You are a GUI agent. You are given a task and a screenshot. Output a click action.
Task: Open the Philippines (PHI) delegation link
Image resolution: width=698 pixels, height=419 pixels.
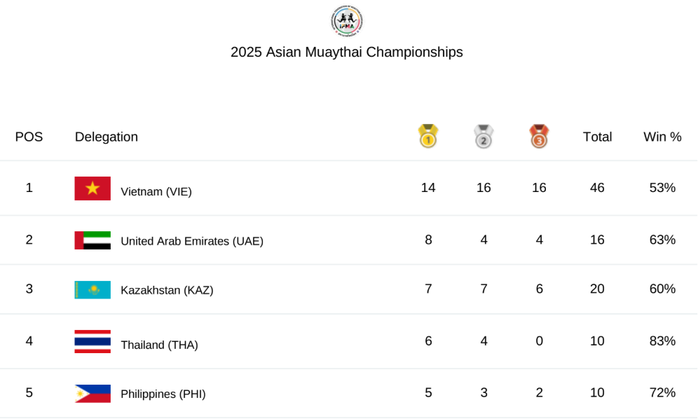pos(163,394)
